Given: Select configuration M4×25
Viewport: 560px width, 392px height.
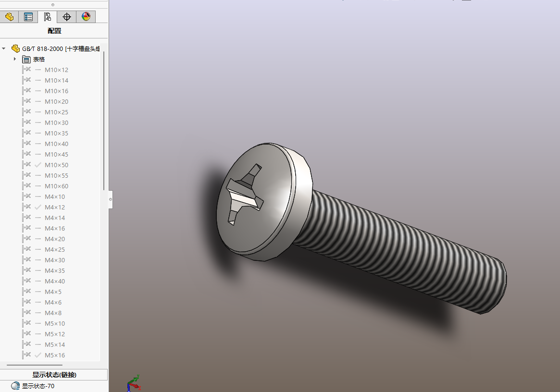Looking at the screenshot, I should 55,249.
